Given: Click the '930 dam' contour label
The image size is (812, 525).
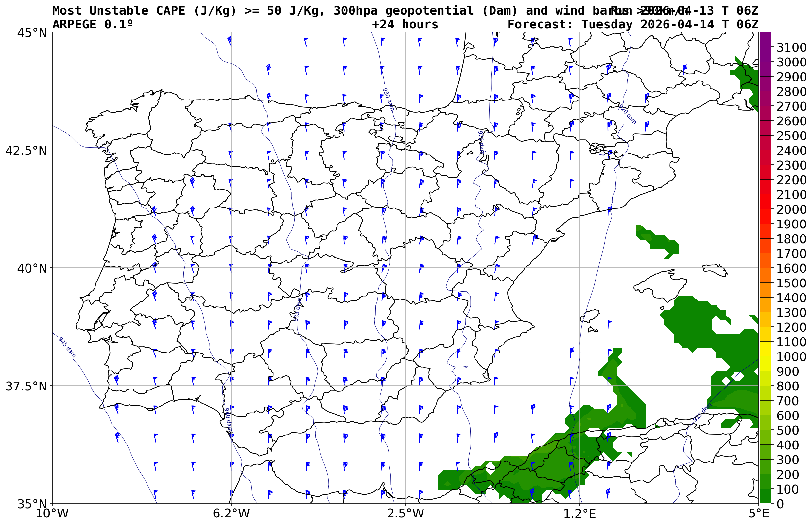Looking at the screenshot, I should click(x=388, y=99).
